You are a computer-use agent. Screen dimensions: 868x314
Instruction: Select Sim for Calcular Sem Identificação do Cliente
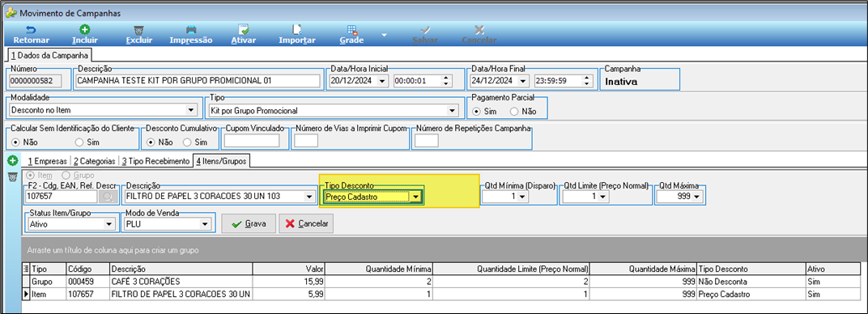[x=87, y=142]
